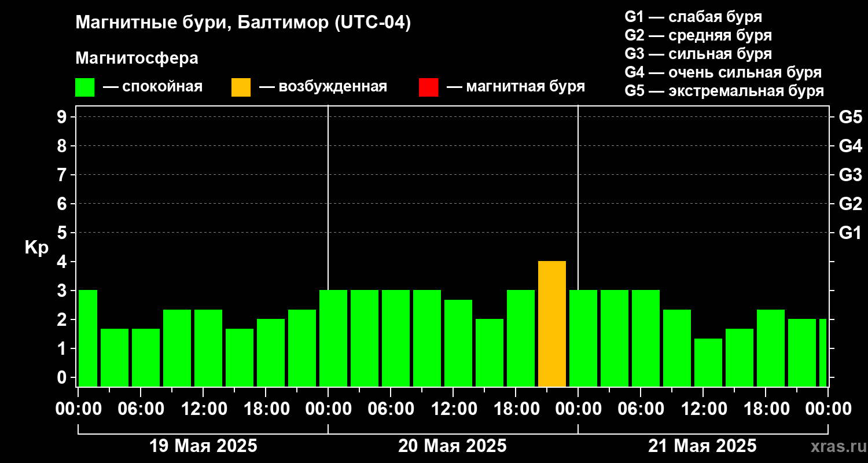868x463 pixels.
Task: Click the '— возбужденная' legend label
Action: coord(323,87)
